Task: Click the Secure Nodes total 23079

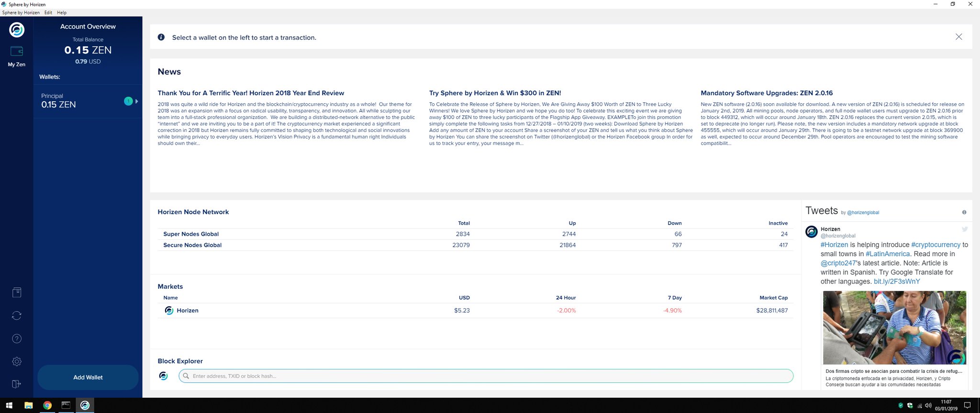Action: pos(461,245)
